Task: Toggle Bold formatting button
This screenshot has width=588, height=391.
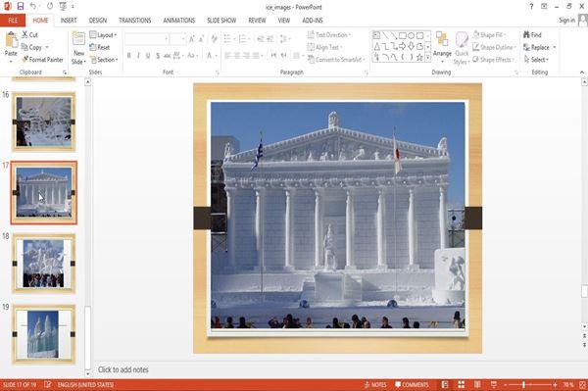Action: click(129, 56)
